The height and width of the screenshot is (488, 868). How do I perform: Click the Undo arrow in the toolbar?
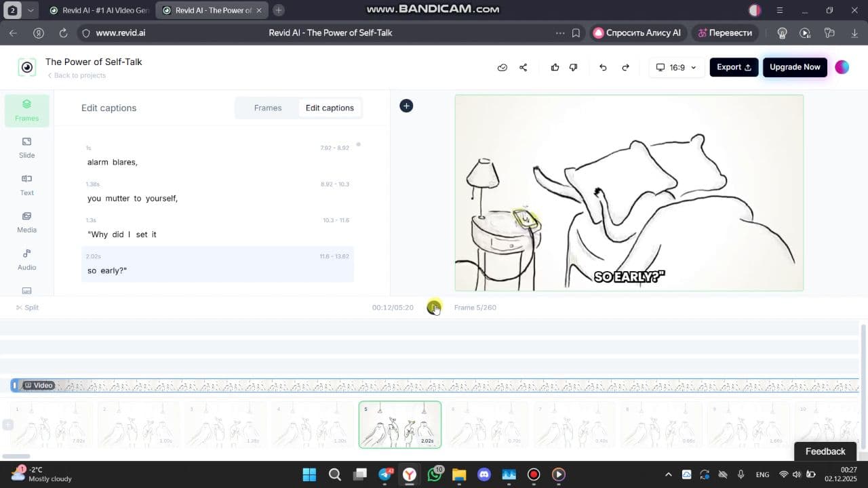(602, 67)
